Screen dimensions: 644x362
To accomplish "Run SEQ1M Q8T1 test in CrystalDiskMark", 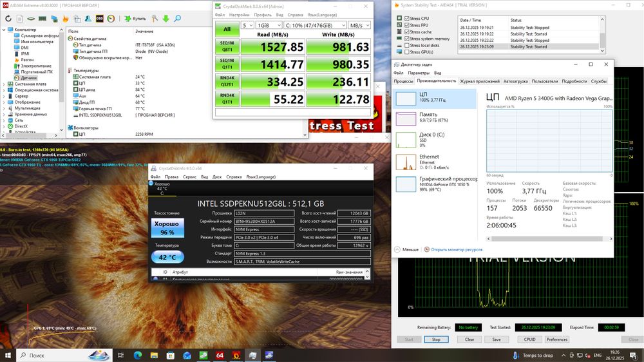I will click(227, 46).
